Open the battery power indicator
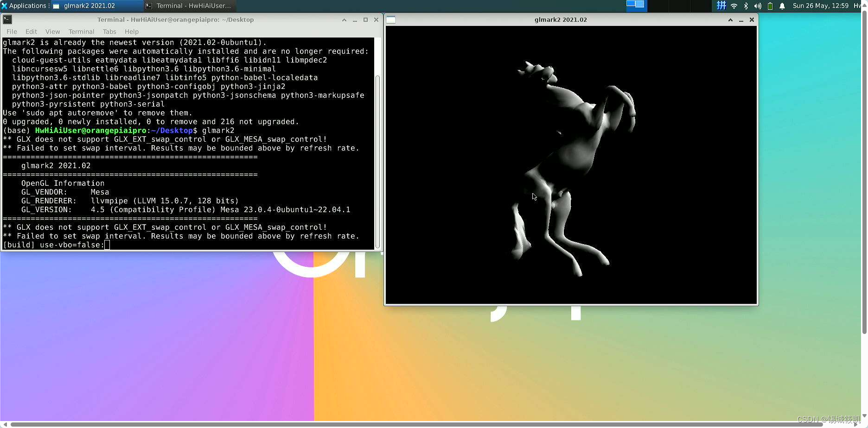The image size is (868, 428). (x=770, y=6)
